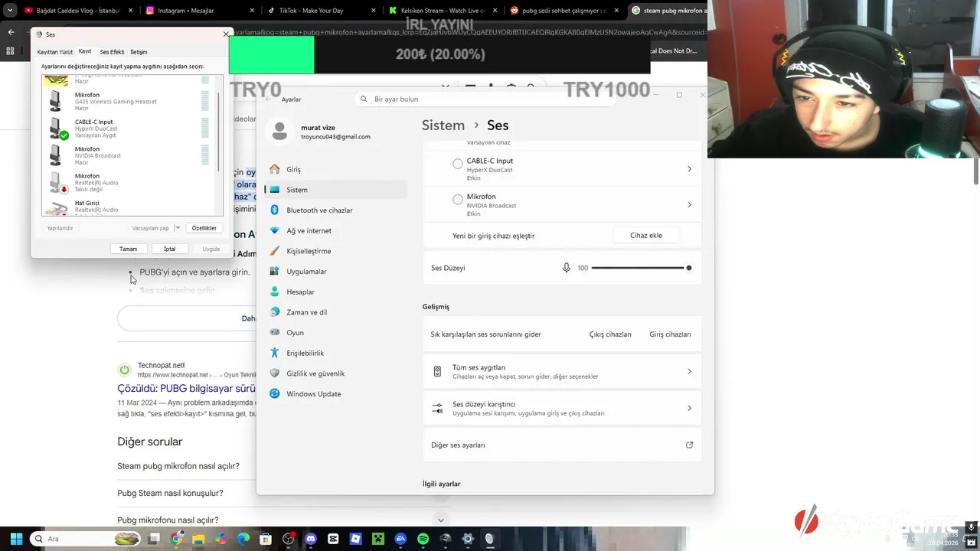
Task: Click İptal button in Ses dialog
Action: pyautogui.click(x=169, y=249)
